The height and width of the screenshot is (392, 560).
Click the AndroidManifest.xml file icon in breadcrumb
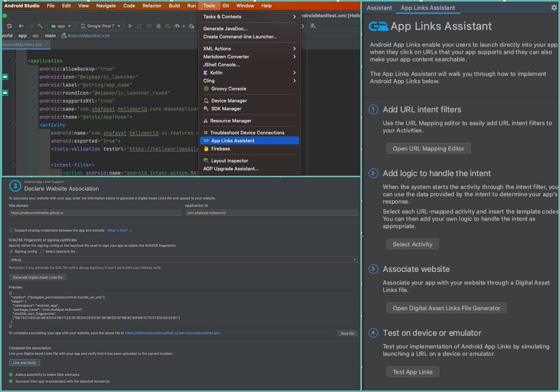click(x=64, y=36)
